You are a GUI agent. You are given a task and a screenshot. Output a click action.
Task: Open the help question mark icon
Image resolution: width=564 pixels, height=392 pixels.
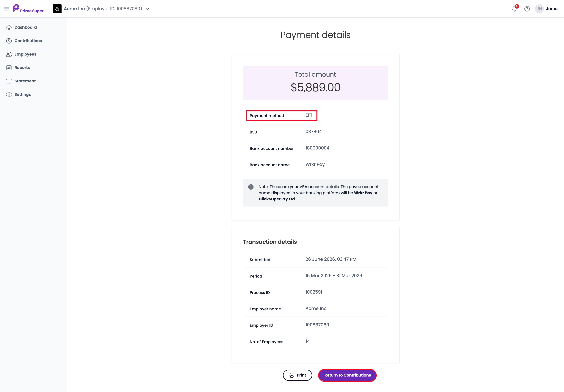[527, 9]
